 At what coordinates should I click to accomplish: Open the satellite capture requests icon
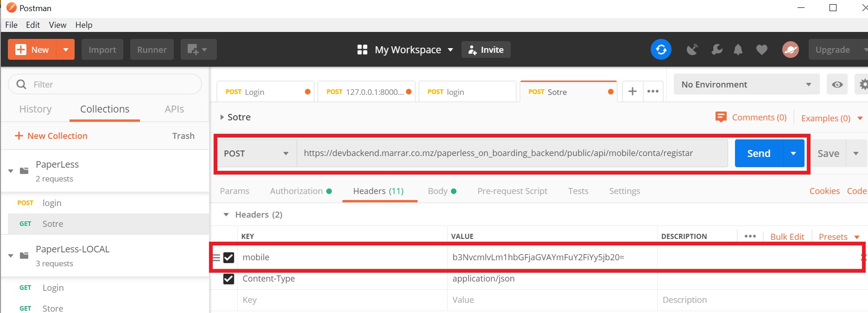(692, 50)
